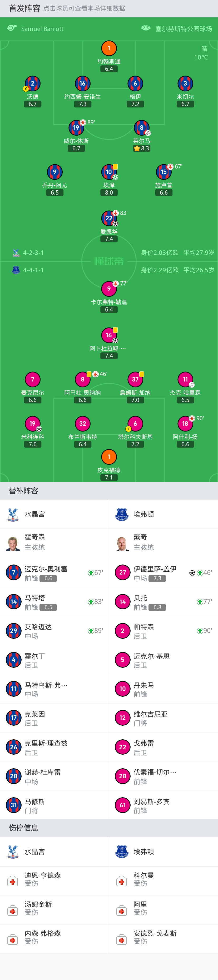The width and height of the screenshot is (218, 980).
Task: View coach 霍奇森's photo
Action: click(x=13, y=543)
